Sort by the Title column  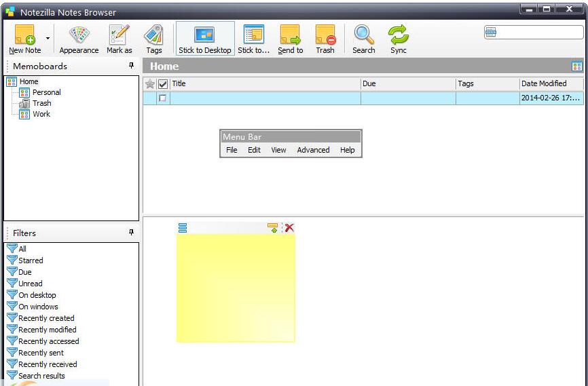pos(265,83)
